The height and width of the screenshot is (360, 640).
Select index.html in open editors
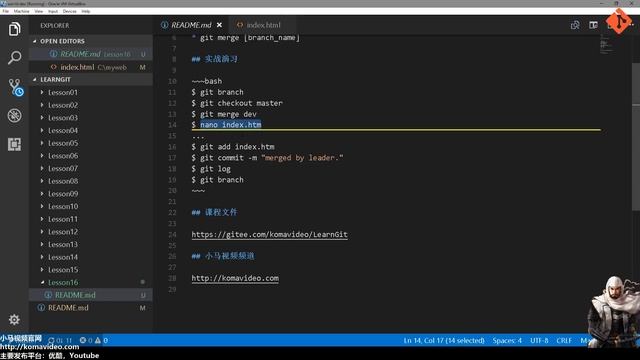tap(91, 67)
